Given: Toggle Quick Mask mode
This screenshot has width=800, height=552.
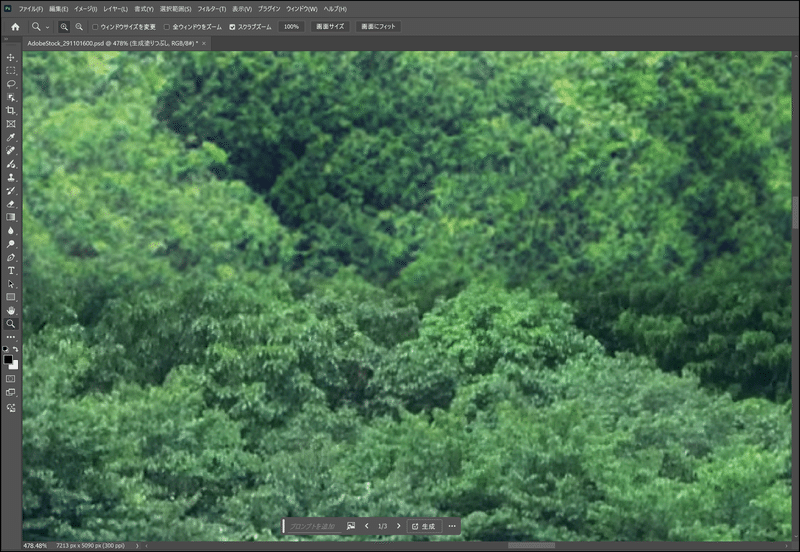Looking at the screenshot, I should (x=11, y=379).
